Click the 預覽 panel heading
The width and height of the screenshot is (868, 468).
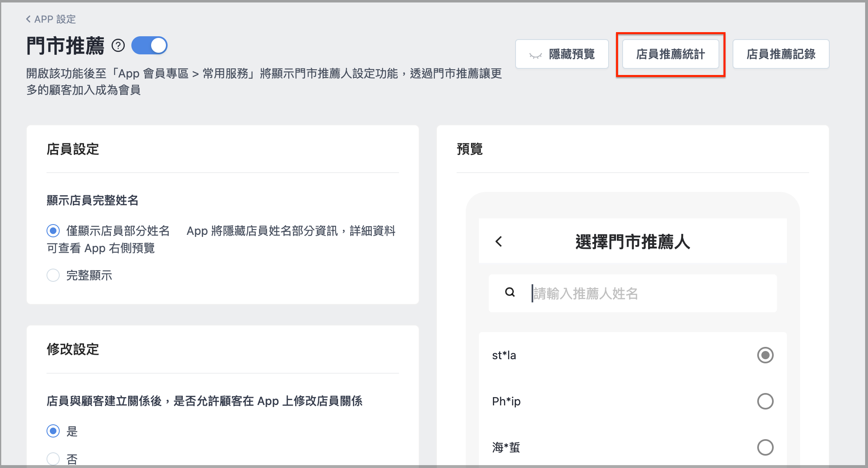coord(470,149)
